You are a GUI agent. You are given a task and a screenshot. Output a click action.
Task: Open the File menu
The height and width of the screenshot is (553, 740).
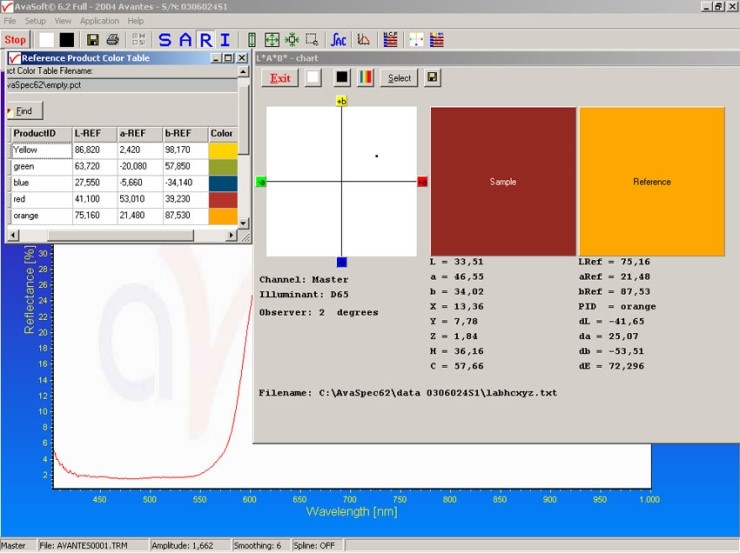(x=10, y=21)
